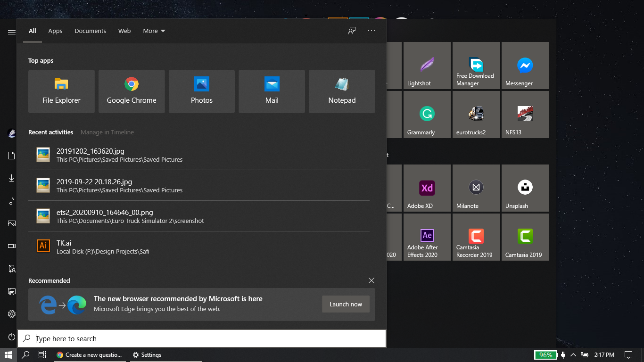Open Documents from Start sidebar

[x=12, y=156]
